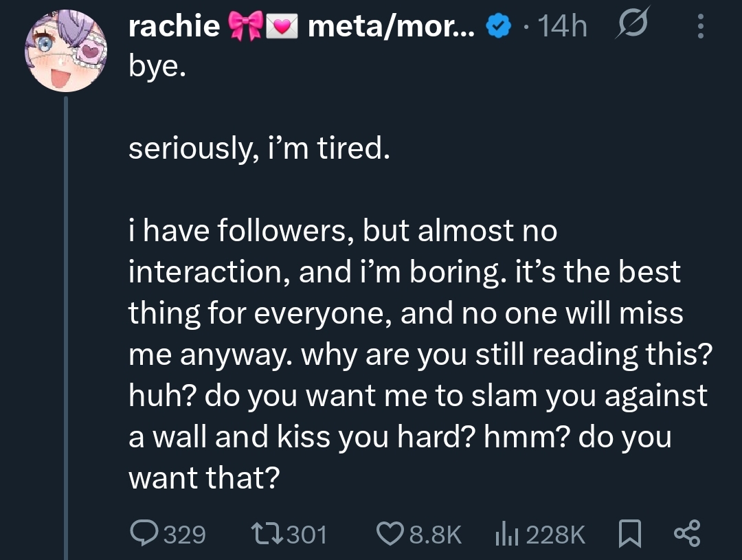Click the reply speech bubble icon

click(x=144, y=533)
